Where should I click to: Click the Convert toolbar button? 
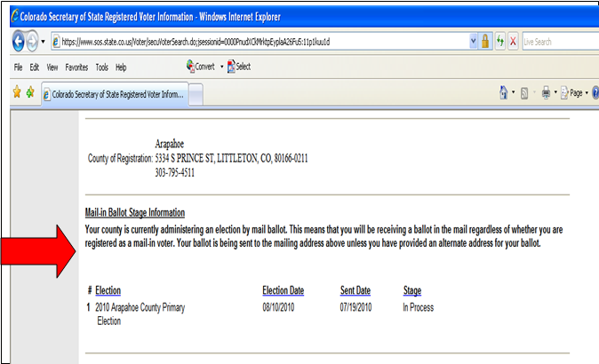pos(201,67)
